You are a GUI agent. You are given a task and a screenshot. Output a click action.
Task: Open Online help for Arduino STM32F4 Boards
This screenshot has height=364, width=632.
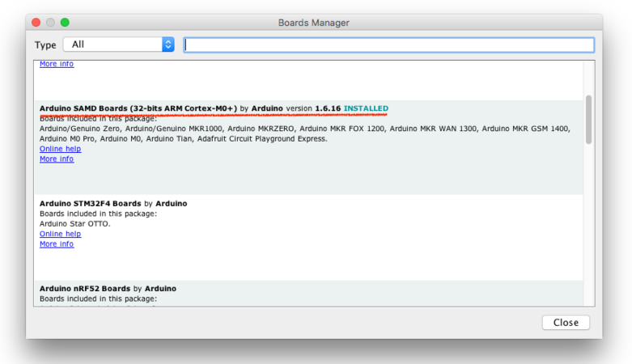60,234
